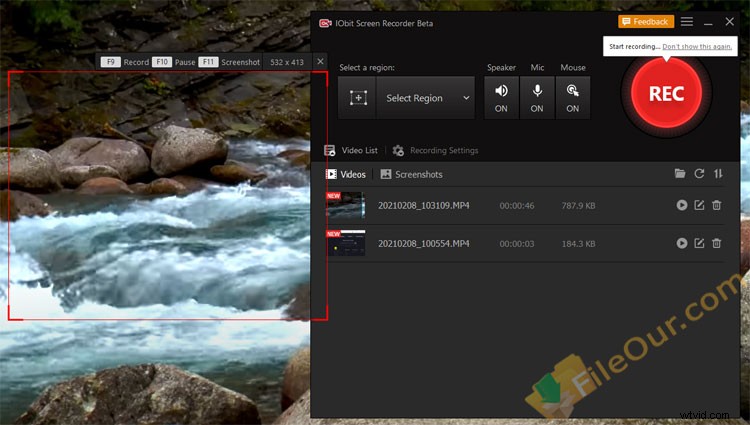The image size is (750, 425).
Task: Toggle the Mic ON button
Action: [537, 98]
